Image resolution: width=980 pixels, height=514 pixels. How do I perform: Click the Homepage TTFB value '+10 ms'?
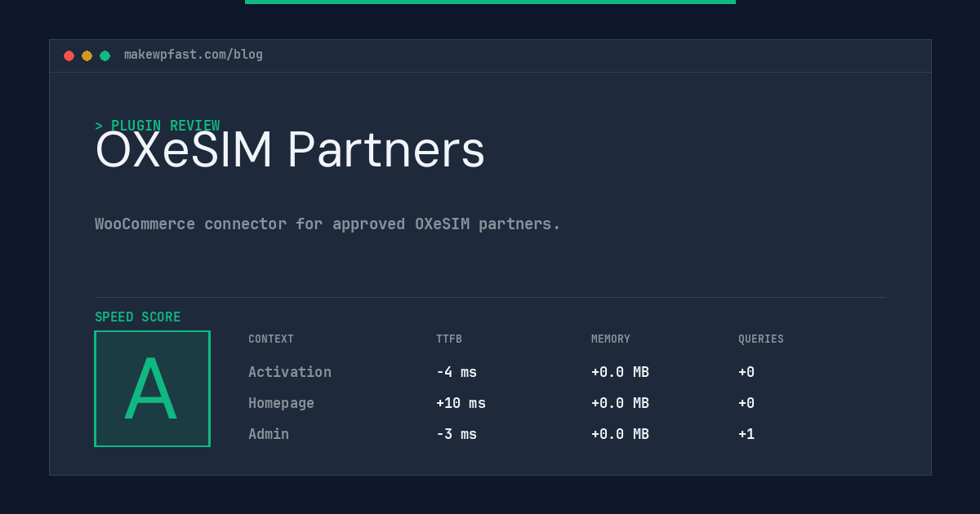461,403
